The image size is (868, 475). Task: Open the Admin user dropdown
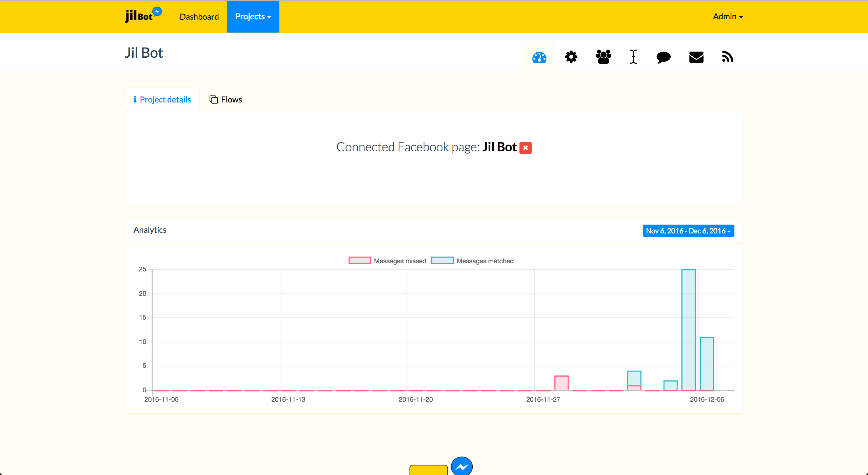click(728, 17)
